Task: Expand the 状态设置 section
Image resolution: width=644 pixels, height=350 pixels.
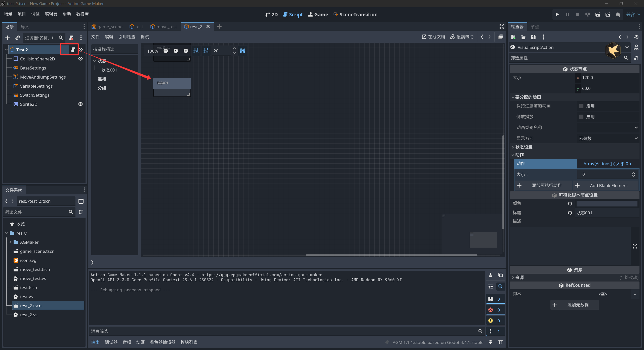Action: click(524, 147)
